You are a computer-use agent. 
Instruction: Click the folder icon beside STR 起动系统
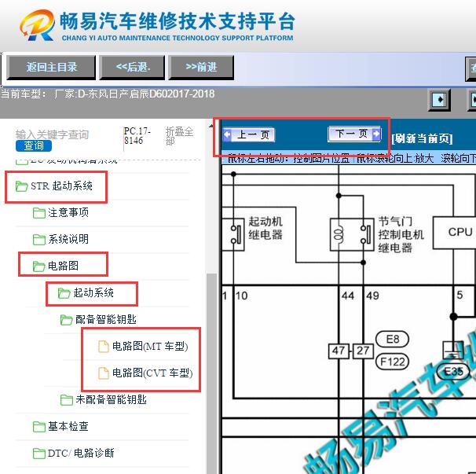point(21,186)
